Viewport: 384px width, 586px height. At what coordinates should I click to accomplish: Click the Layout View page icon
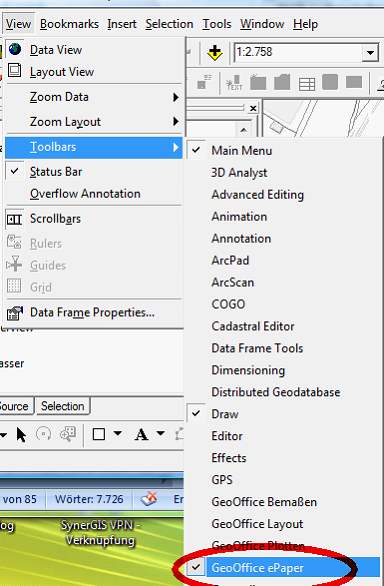(x=15, y=70)
